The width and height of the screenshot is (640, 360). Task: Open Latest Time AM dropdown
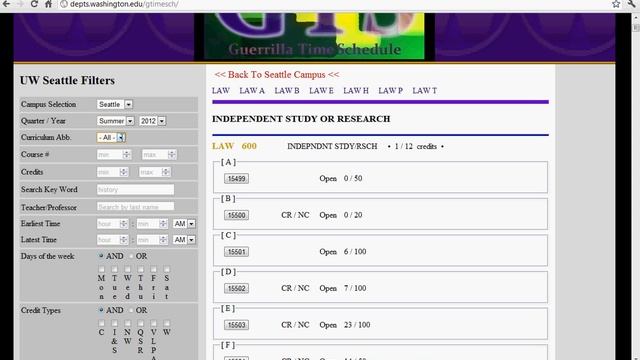(184, 240)
